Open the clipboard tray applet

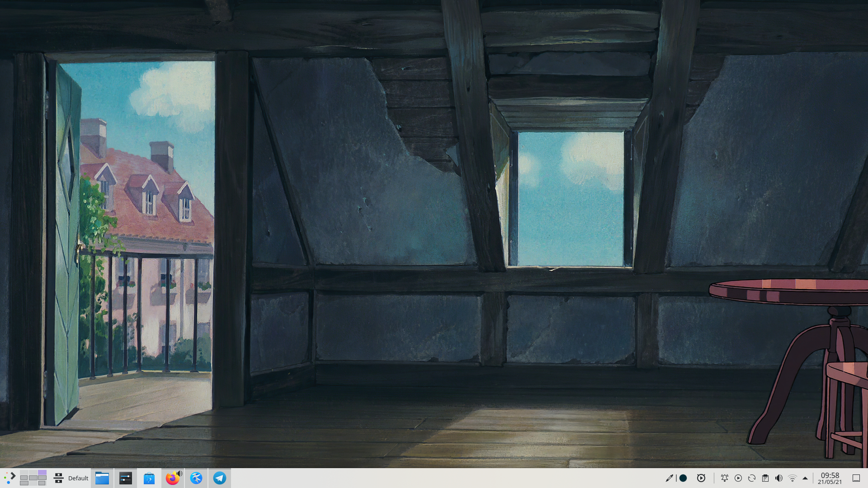(x=765, y=478)
